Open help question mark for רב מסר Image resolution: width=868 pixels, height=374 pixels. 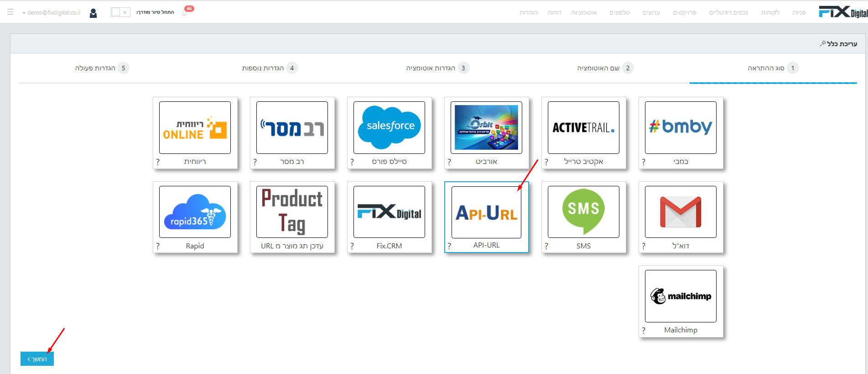pos(255,162)
